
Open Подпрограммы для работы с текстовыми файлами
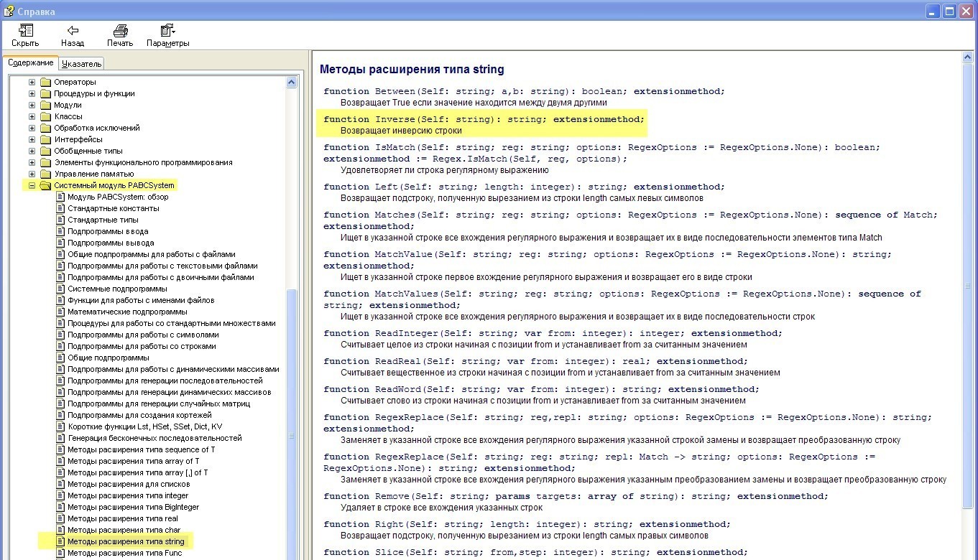tap(162, 266)
